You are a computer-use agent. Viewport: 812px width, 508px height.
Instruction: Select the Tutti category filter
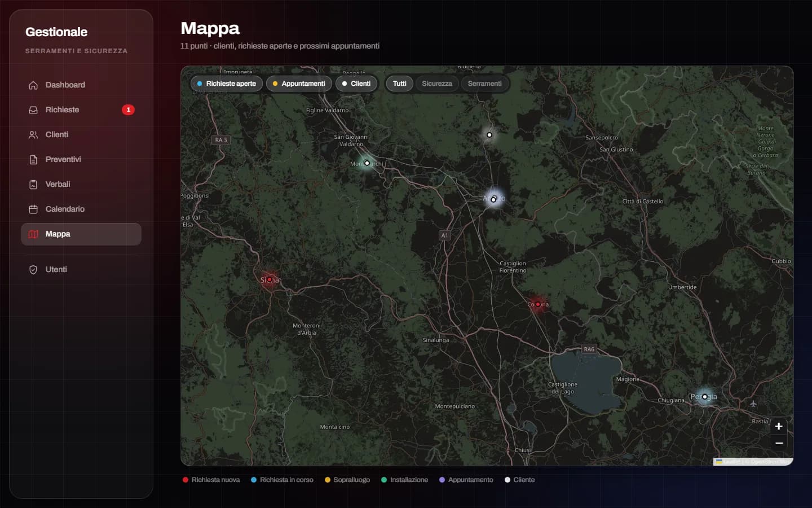[399, 84]
